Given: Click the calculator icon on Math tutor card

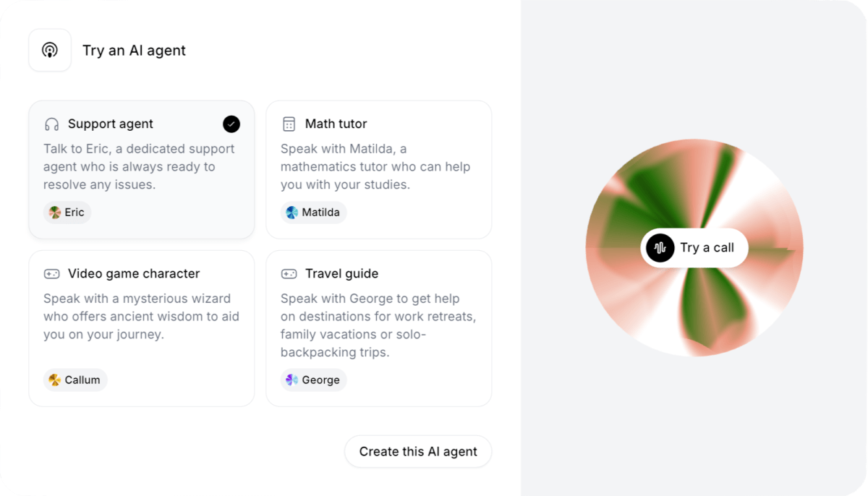Looking at the screenshot, I should click(x=289, y=124).
